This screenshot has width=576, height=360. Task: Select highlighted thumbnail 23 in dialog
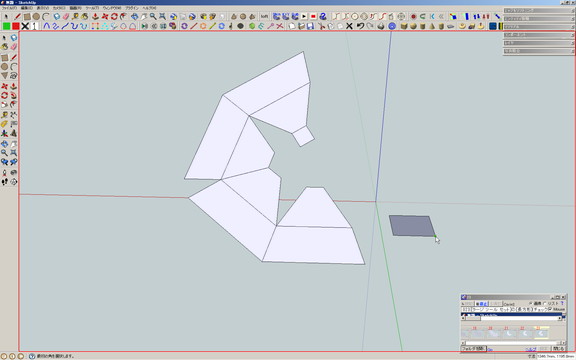[x=541, y=333]
